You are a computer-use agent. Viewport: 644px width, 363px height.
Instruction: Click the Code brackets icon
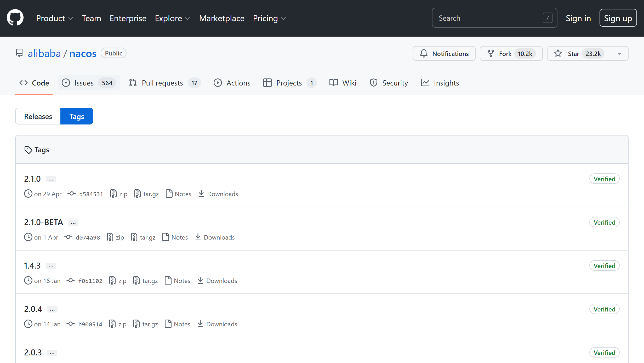point(24,83)
